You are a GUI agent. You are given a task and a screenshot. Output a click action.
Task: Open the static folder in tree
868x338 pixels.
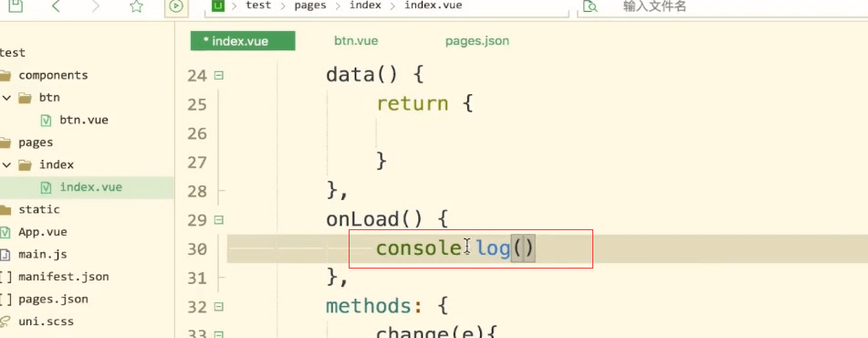pyautogui.click(x=38, y=209)
